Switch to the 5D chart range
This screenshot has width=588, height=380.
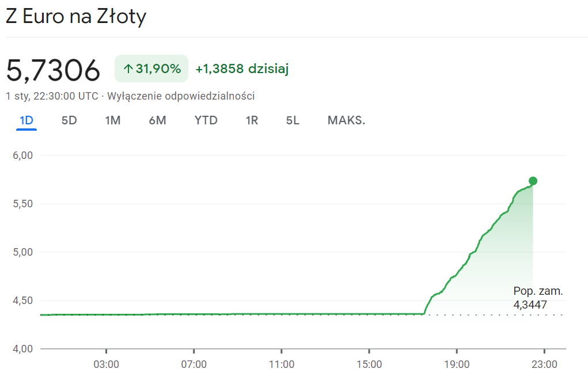pyautogui.click(x=69, y=120)
